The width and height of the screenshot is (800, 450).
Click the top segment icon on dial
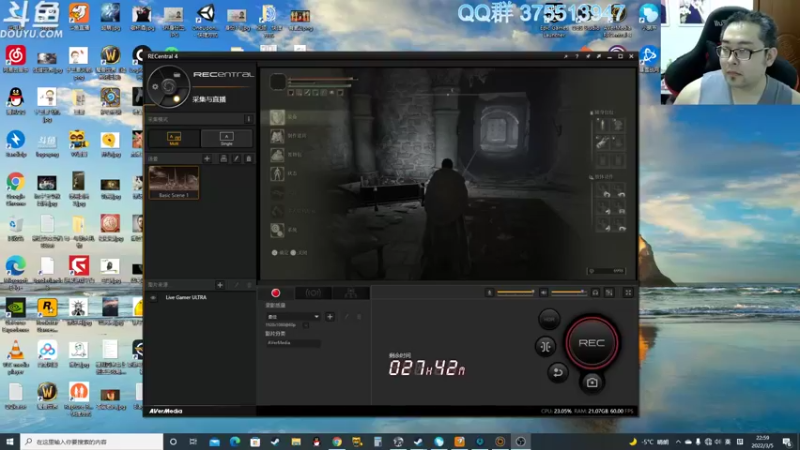[177, 74]
